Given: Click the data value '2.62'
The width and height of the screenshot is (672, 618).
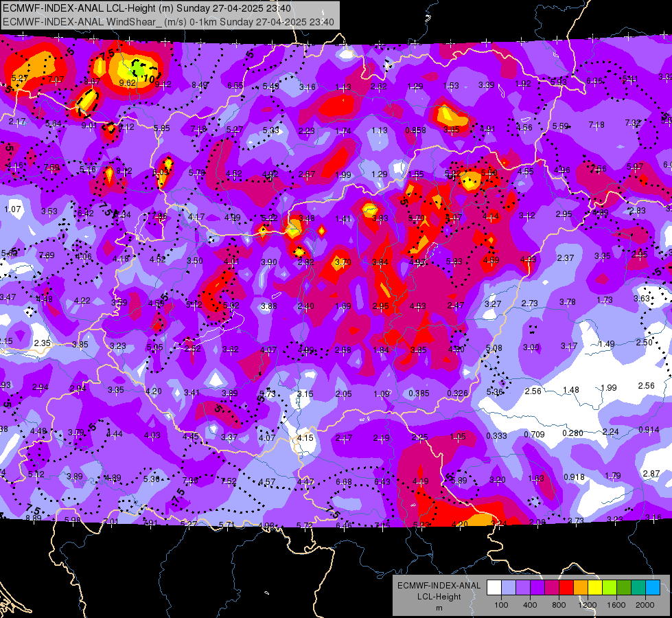Looking at the screenshot, I should 378,87.
